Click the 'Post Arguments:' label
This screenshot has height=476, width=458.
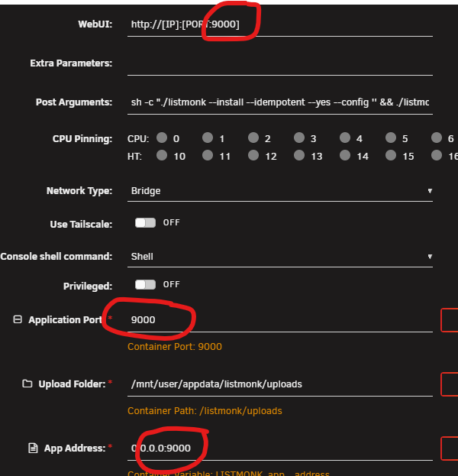coord(74,102)
